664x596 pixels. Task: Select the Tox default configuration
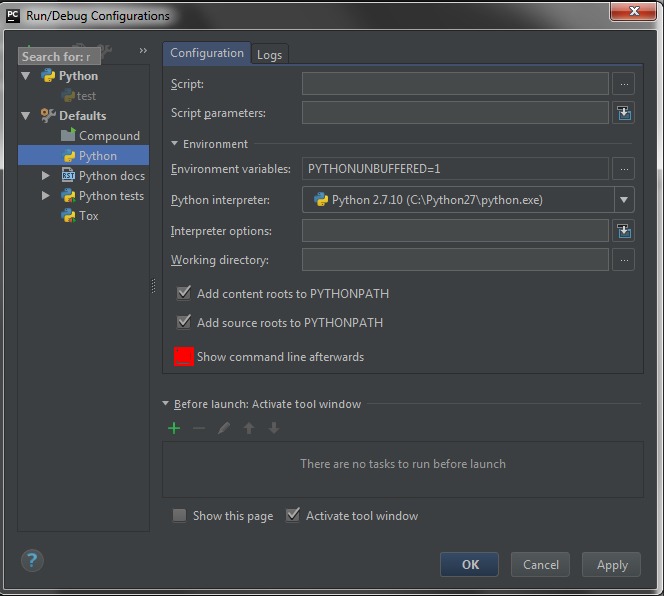[x=83, y=216]
